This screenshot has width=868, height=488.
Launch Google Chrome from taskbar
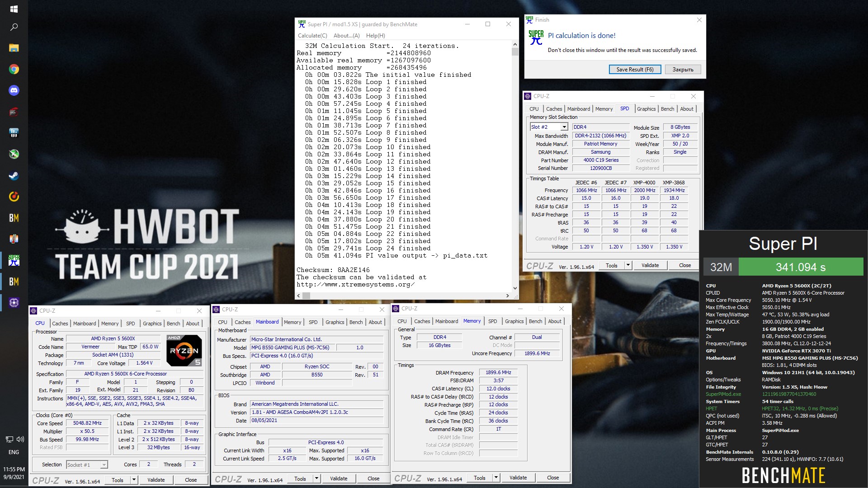click(14, 69)
